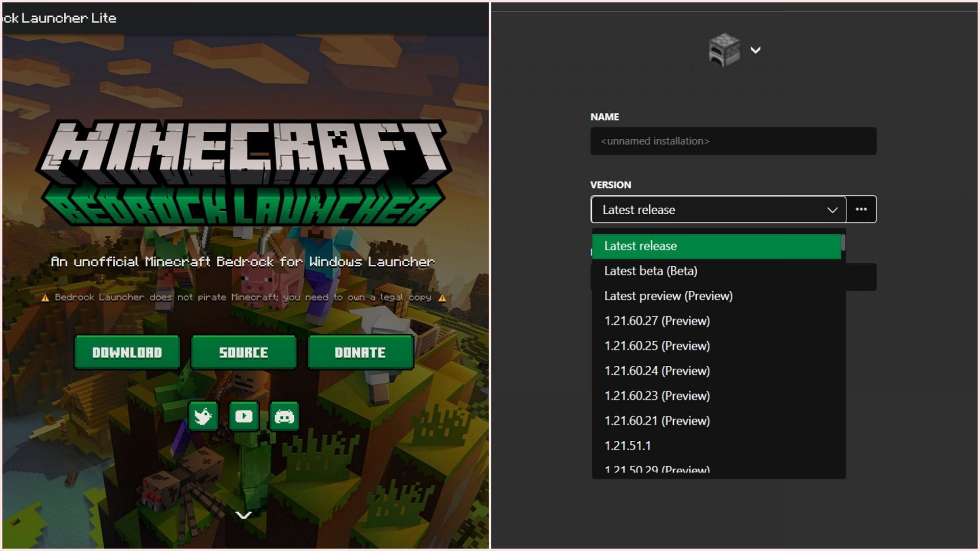Screen dimensions: 980x551
Task: Select Latest preview from version list
Action: coord(668,295)
